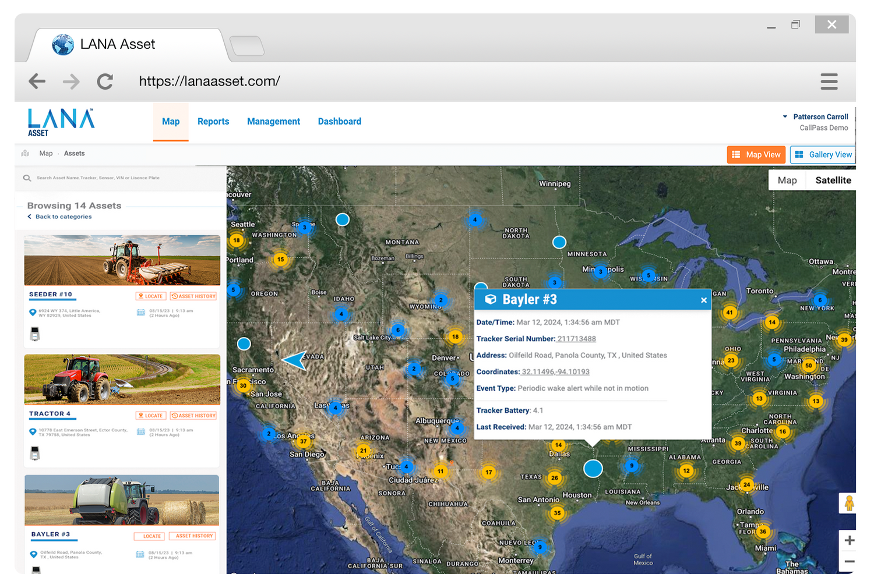This screenshot has width=874, height=588.
Task: Switch to standard Map imagery
Action: pos(787,180)
